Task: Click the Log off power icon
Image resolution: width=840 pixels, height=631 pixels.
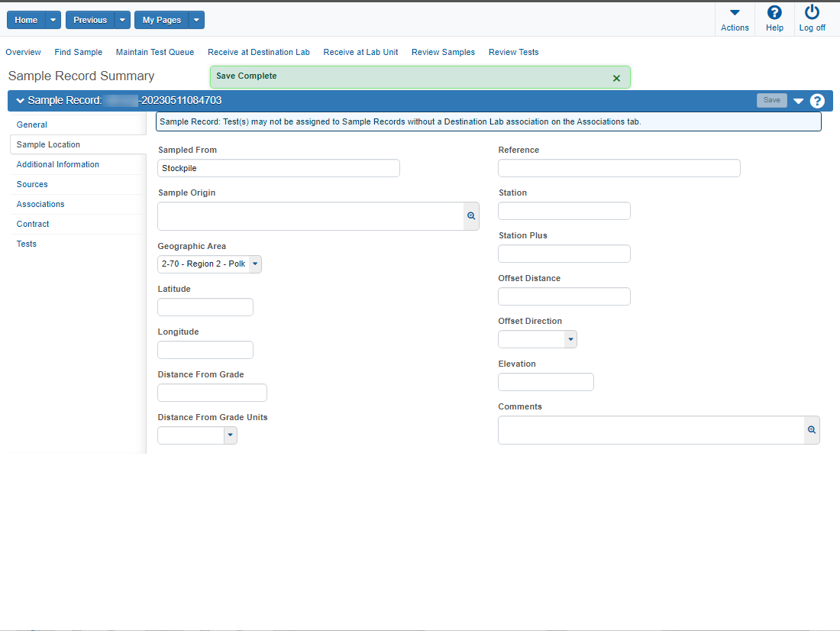Action: tap(812, 12)
